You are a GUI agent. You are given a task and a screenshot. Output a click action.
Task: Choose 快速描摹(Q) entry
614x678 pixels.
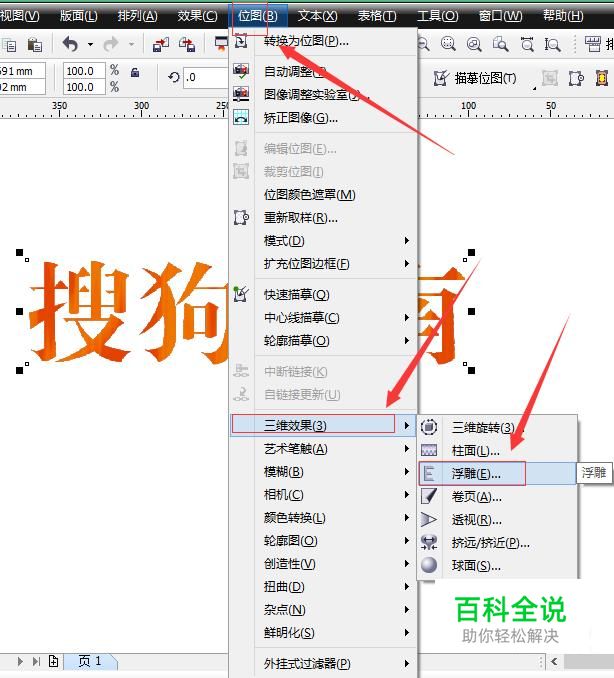pos(323,295)
